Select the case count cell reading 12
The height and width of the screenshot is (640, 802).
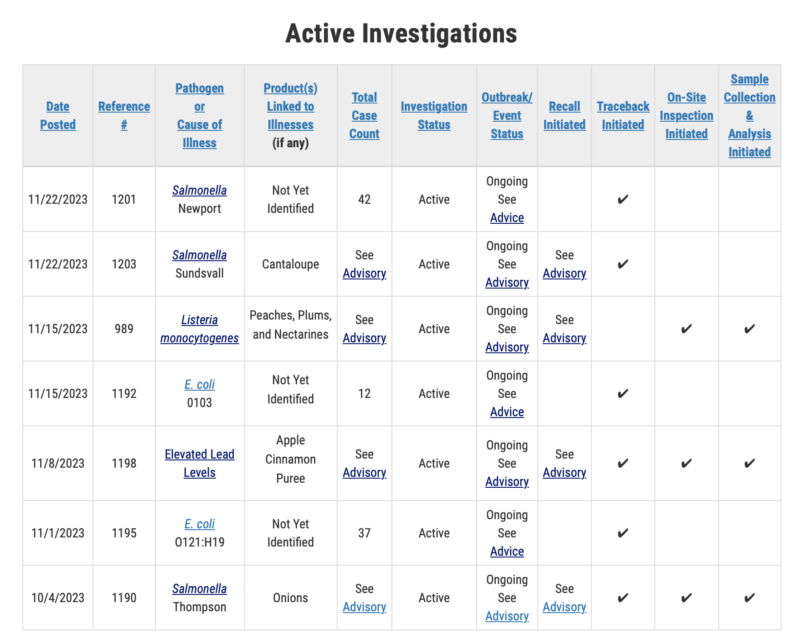[x=364, y=393]
